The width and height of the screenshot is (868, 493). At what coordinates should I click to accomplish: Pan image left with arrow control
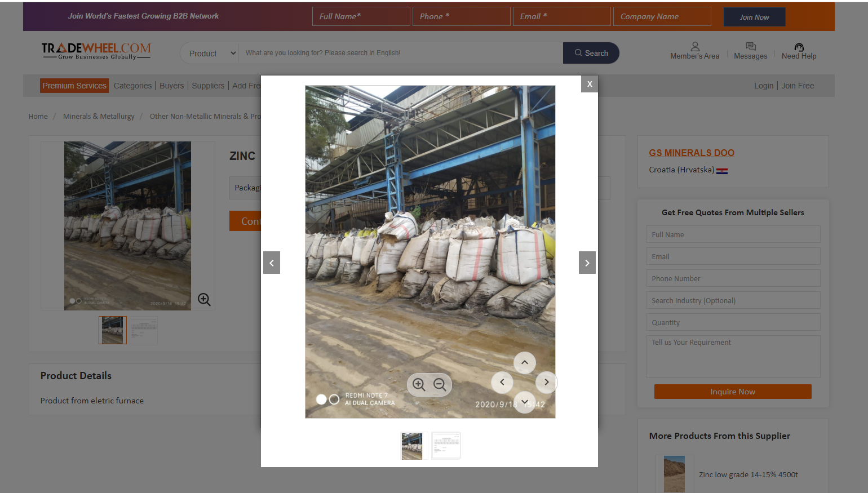(x=502, y=383)
